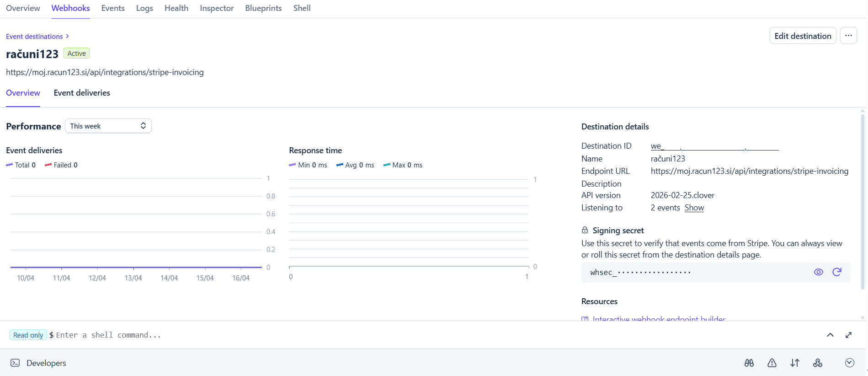This screenshot has height=376, width=868.
Task: Enter fullscreen with the shell expand icon
Action: click(848, 335)
